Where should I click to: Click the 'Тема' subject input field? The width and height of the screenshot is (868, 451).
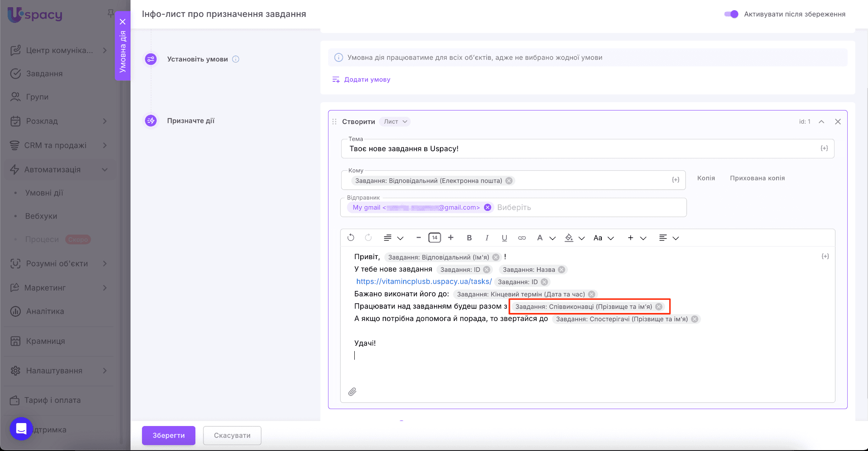[x=581, y=149]
